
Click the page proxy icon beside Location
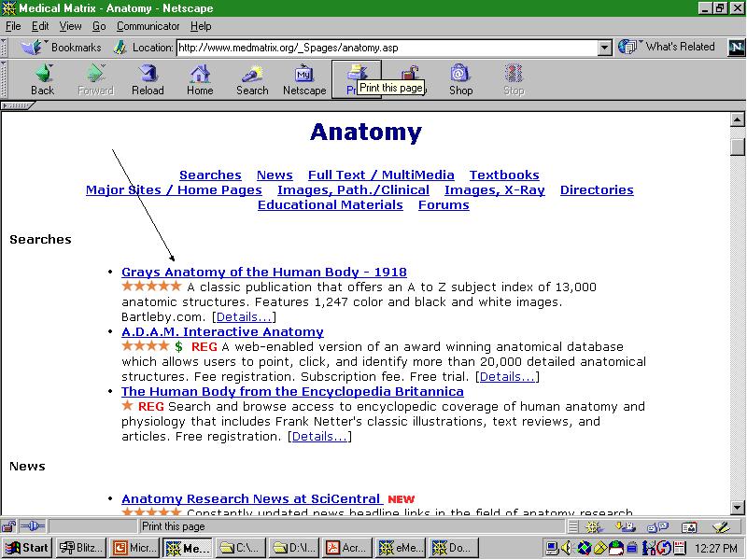coord(120,48)
